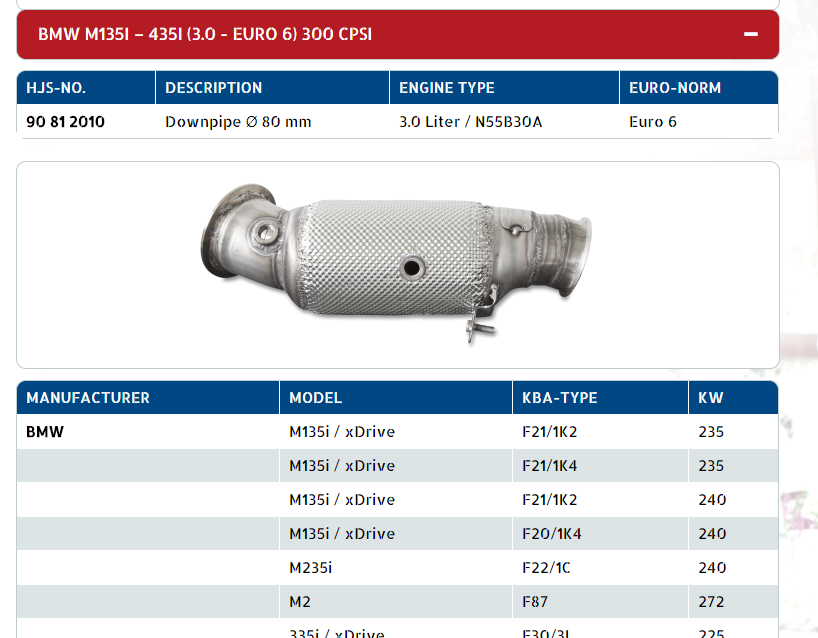
Task: Click the ENGINE TYPE column header
Action: tap(504, 88)
